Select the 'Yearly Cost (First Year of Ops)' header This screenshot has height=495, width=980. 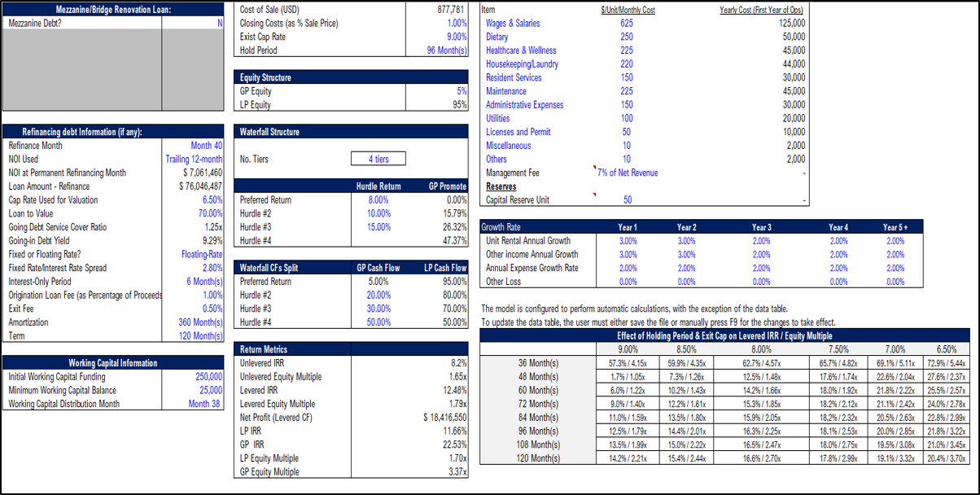click(x=763, y=10)
